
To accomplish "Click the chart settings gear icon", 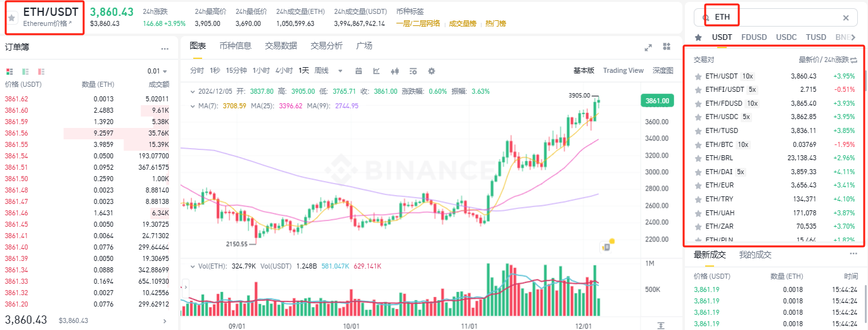I will pos(431,71).
